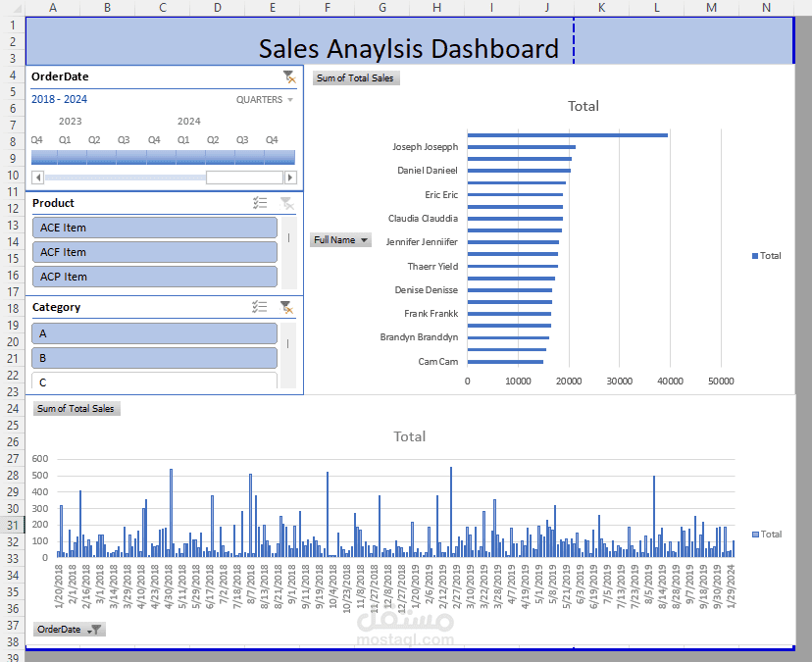Clear filter on Category slicer
Viewport: 812px width, 662px height.
pos(287,307)
